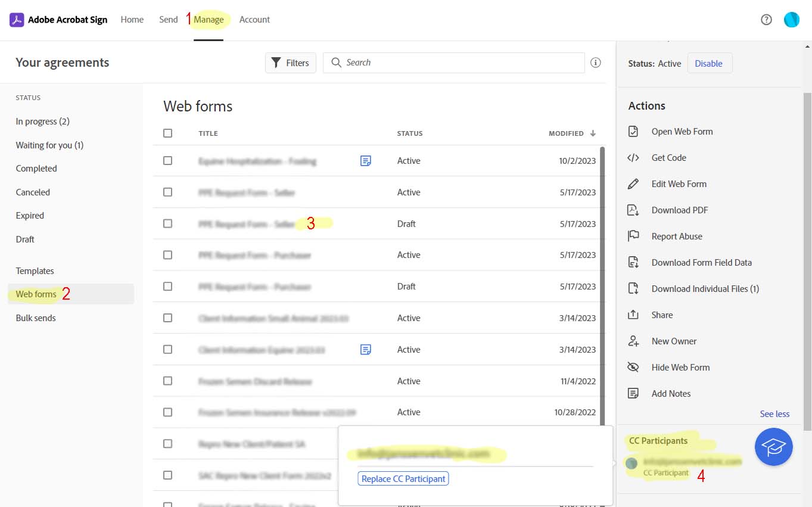The height and width of the screenshot is (507, 812).
Task: Open the Account menu item
Action: [254, 19]
